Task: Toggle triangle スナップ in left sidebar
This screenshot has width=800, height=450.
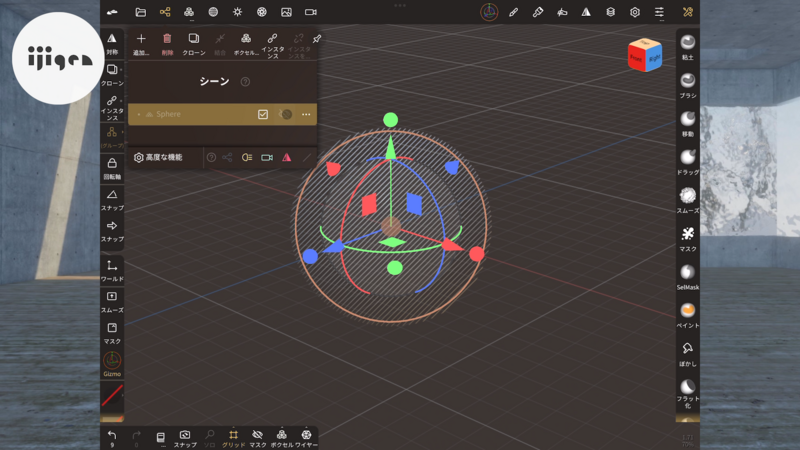Action: [x=112, y=200]
